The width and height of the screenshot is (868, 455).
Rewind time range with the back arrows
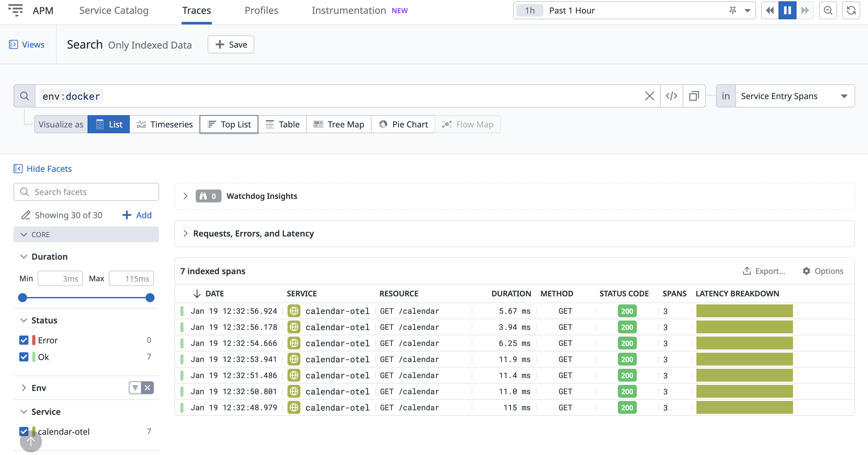[x=769, y=10]
